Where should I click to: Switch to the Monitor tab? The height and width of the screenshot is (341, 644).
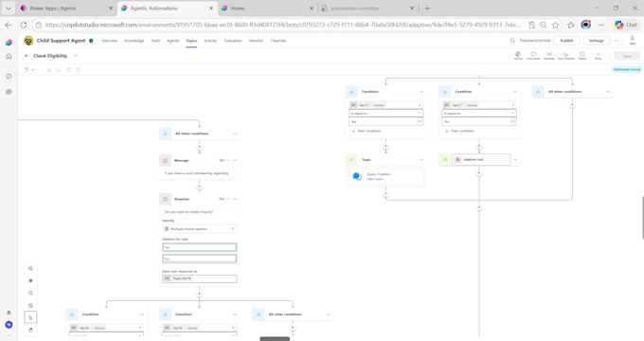256,41
